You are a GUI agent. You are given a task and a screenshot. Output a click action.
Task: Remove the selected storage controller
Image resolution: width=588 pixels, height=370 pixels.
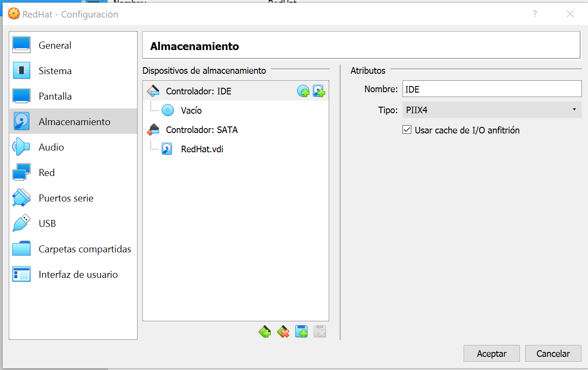[x=283, y=332]
